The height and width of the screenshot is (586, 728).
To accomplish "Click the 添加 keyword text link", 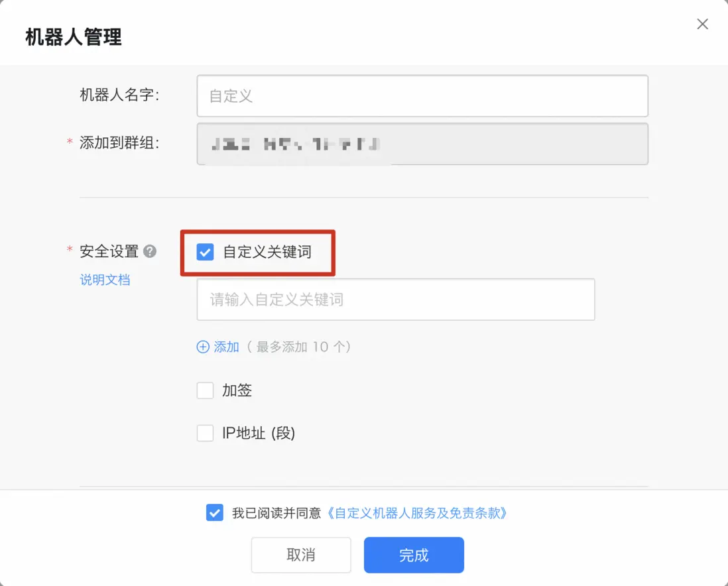I will [227, 347].
